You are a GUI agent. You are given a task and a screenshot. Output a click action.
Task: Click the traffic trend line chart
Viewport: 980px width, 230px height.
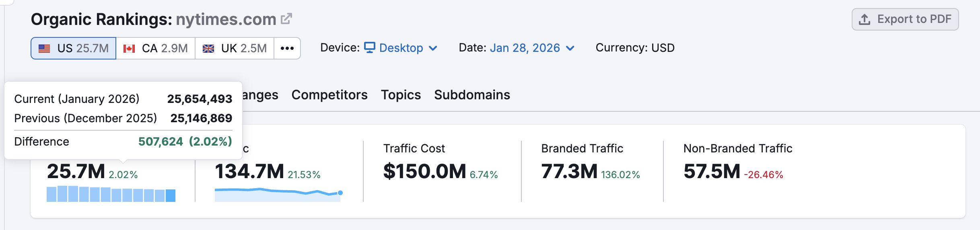click(x=278, y=195)
